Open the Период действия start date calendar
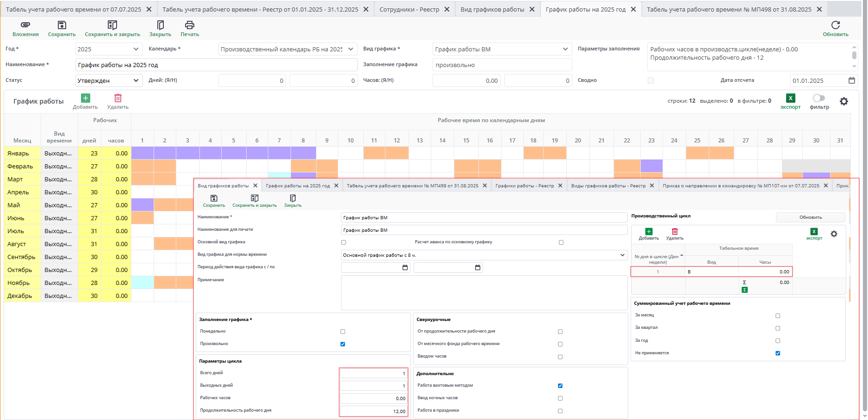This screenshot has height=420, width=868. pos(405,267)
